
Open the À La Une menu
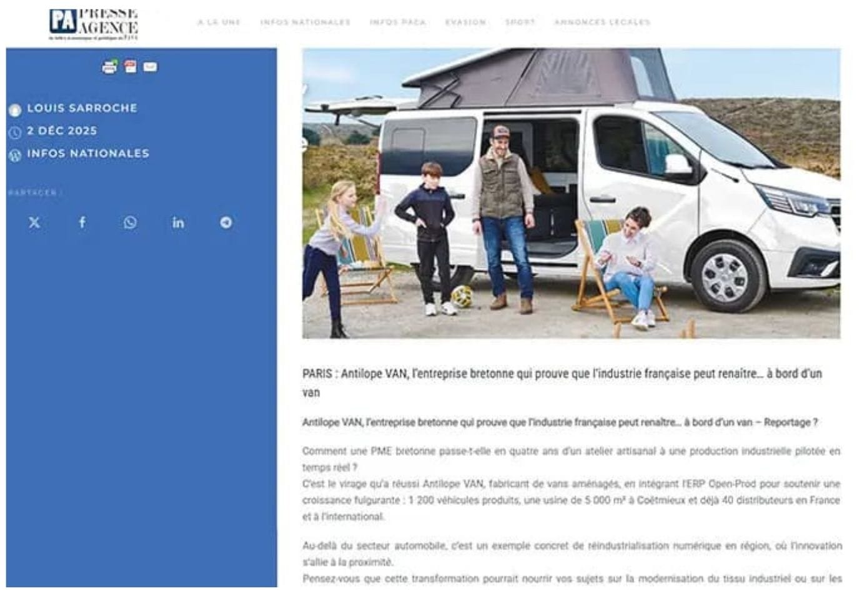point(219,22)
